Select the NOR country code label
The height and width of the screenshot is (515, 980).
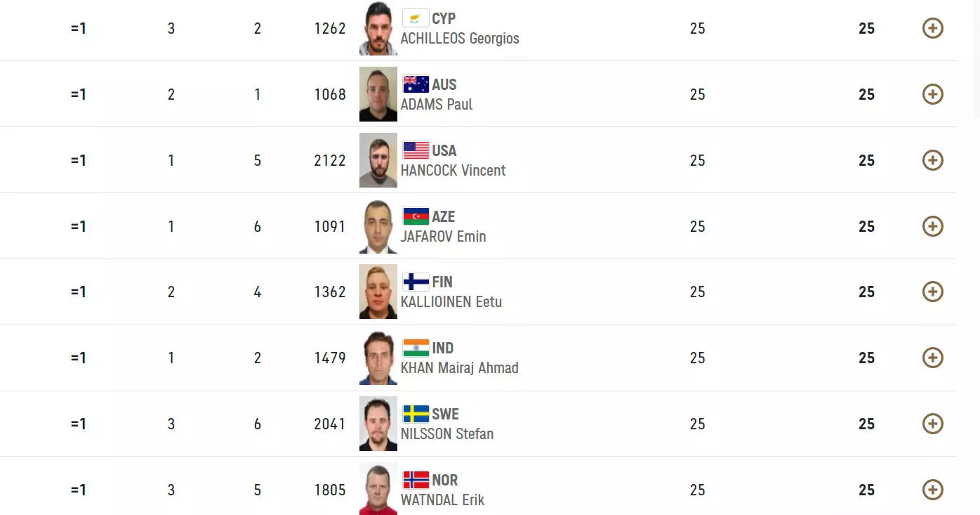click(444, 480)
